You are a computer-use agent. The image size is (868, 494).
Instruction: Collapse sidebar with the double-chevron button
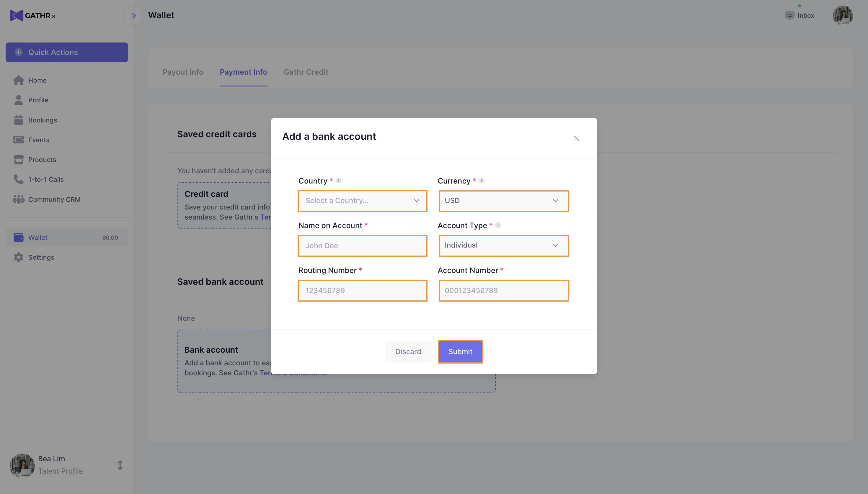point(133,16)
